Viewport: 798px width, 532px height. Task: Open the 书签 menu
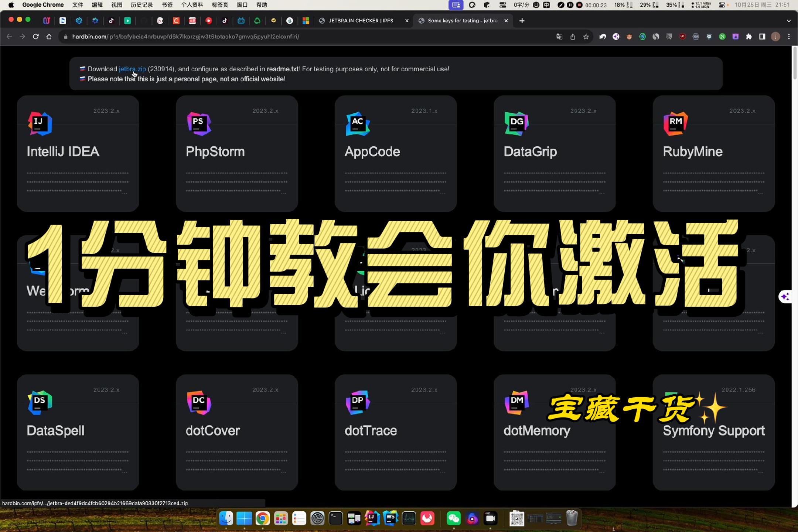click(x=167, y=5)
